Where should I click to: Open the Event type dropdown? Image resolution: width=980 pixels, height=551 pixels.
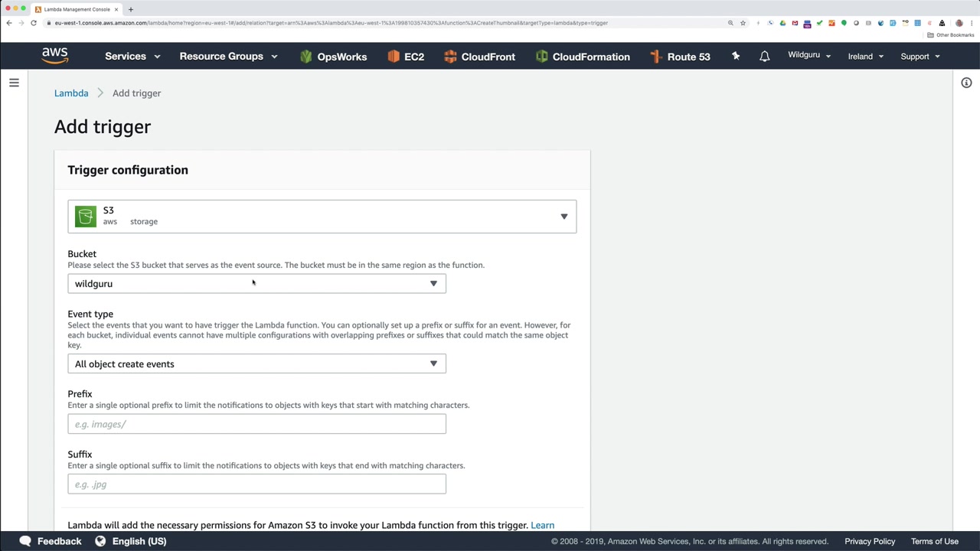(256, 364)
